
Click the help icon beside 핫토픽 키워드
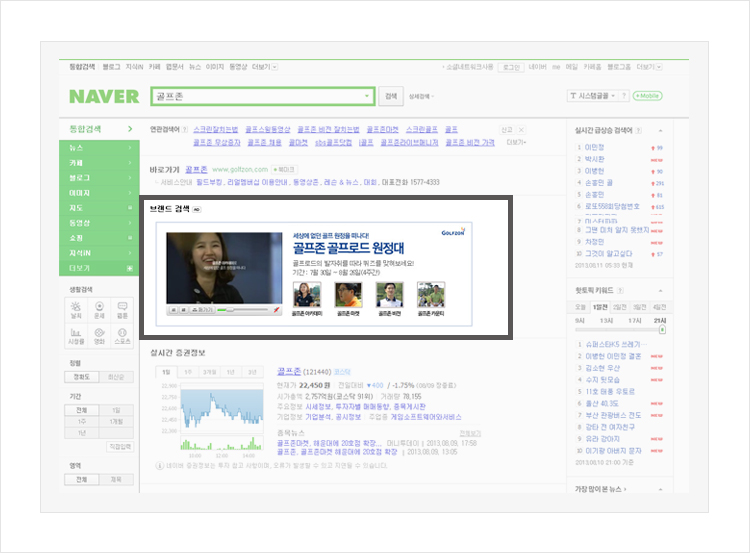pyautogui.click(x=620, y=290)
